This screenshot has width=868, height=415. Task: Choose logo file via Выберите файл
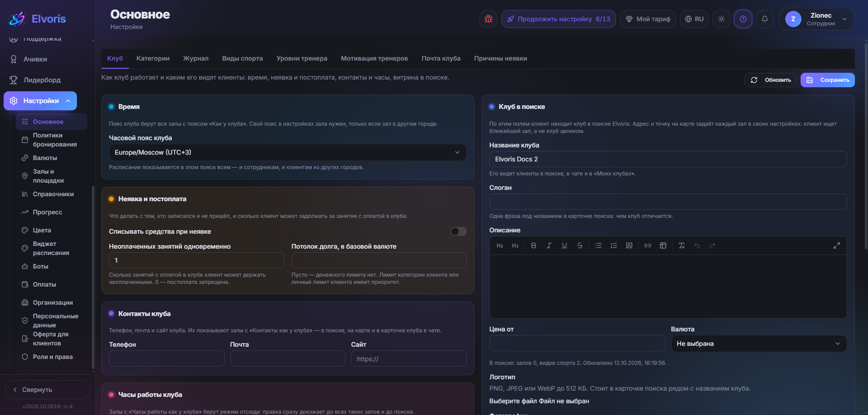point(513,401)
